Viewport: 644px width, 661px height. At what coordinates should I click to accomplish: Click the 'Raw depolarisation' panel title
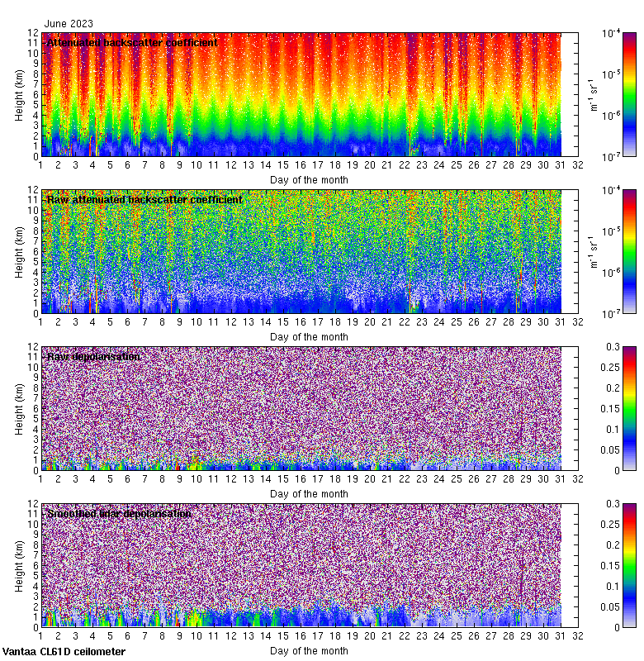coord(93,357)
